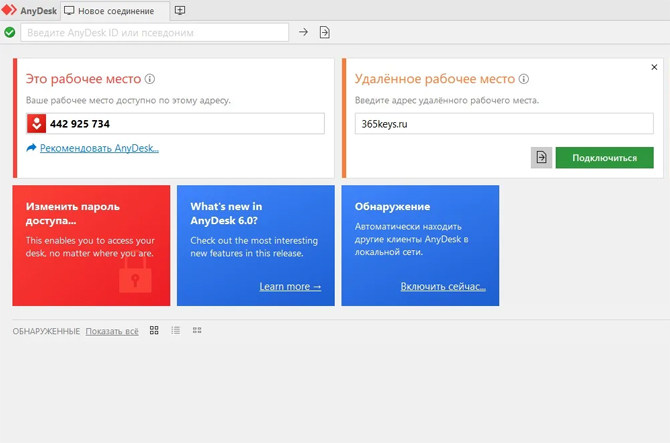Open file transfer icon in top toolbar
670x443 pixels.
point(325,32)
